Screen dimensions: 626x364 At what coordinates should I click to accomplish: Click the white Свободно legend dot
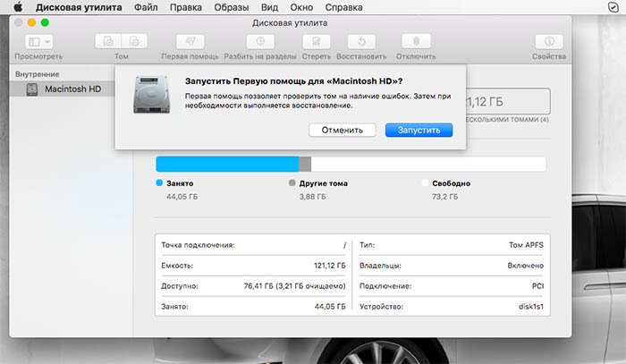(x=425, y=182)
